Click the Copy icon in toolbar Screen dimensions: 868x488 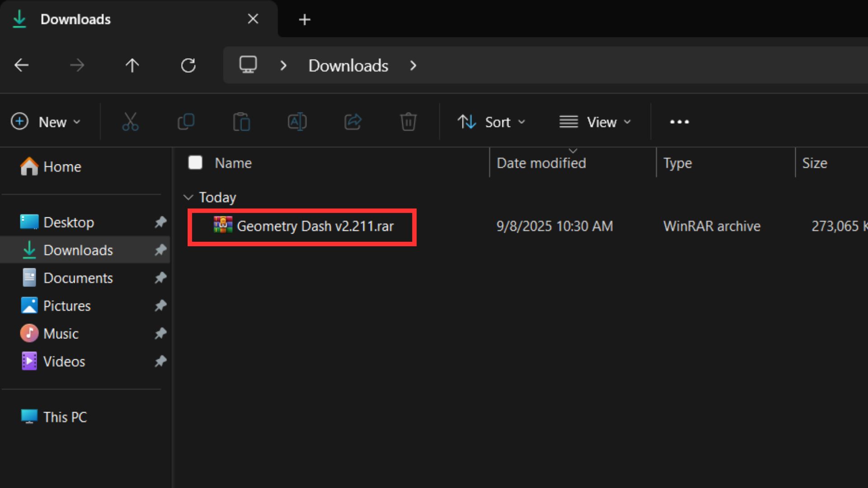click(186, 122)
